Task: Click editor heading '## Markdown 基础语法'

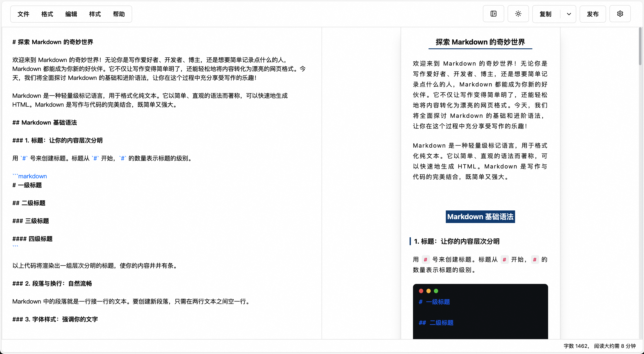Action: point(45,122)
